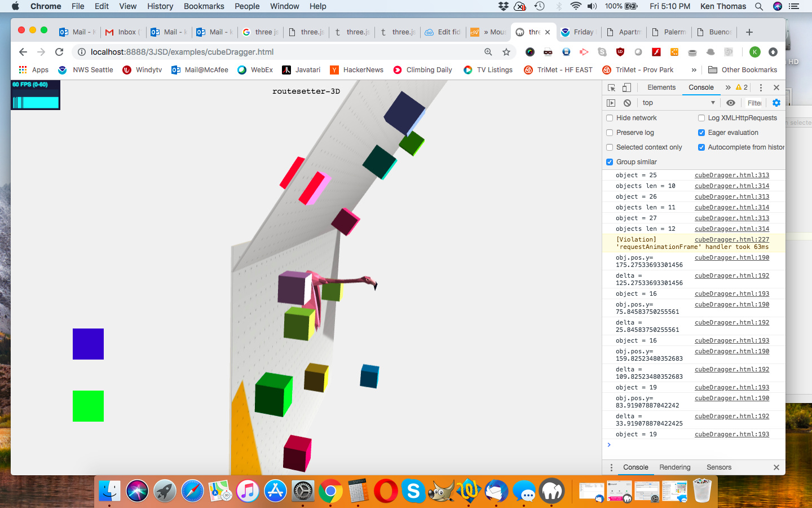Switch to the Elements tab
Image resolution: width=812 pixels, height=508 pixels.
(661, 87)
